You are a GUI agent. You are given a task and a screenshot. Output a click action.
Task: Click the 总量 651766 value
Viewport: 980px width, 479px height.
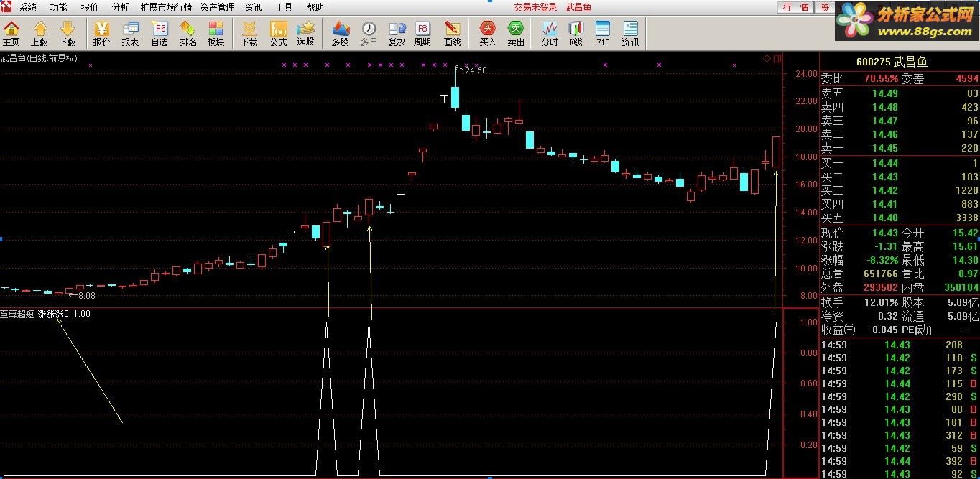(x=880, y=274)
